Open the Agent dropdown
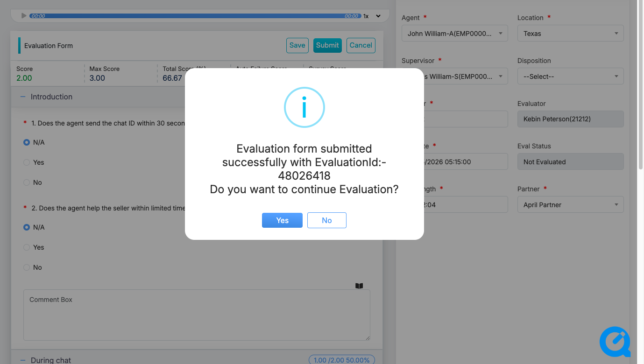 tap(454, 34)
